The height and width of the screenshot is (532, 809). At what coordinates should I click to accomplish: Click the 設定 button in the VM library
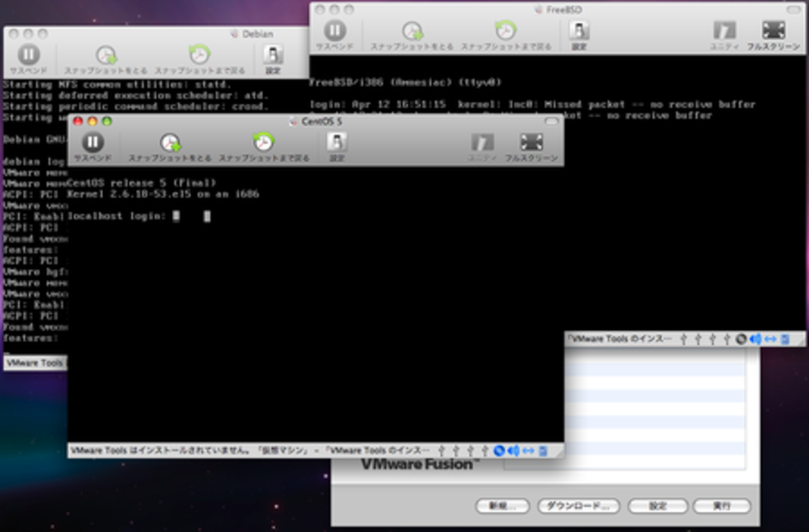[x=658, y=506]
